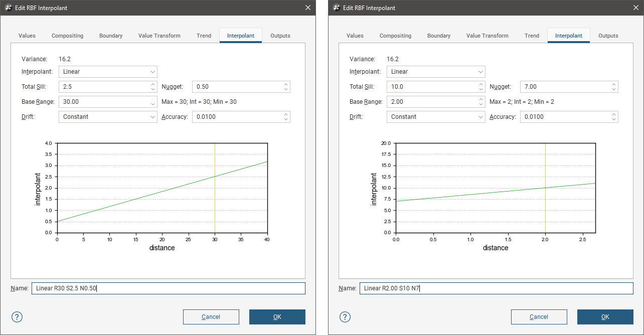Increase the Total Sill value of 2.5
Viewport: 644px width, 335px height.
[x=153, y=84]
